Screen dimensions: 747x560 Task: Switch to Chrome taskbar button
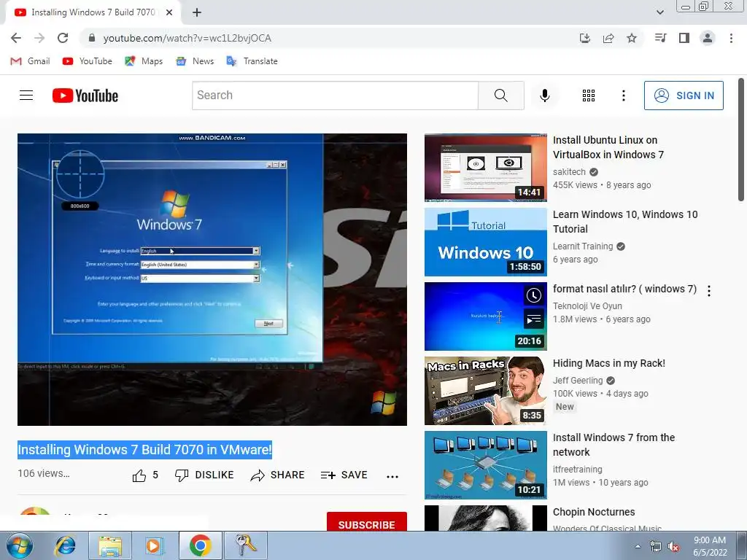click(200, 545)
